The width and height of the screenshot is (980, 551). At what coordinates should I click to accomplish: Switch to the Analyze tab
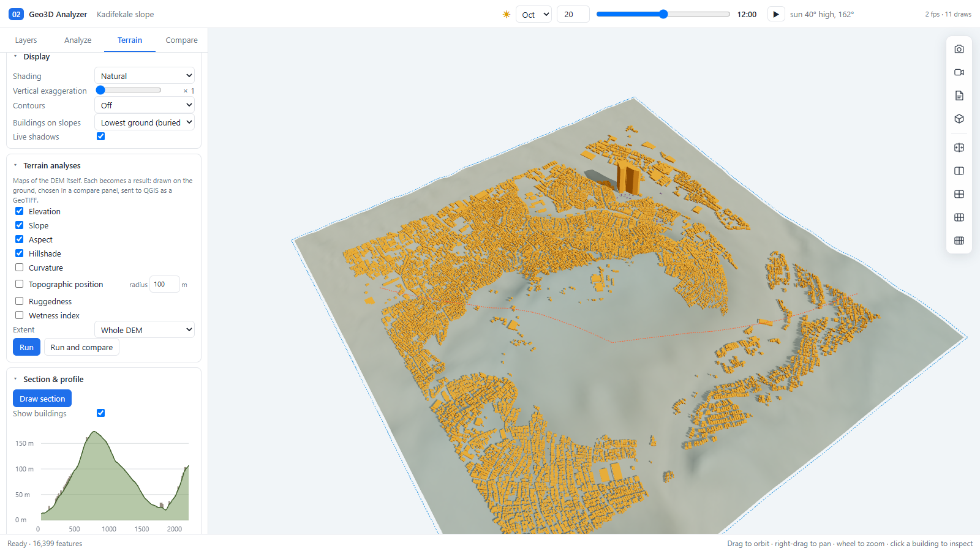pyautogui.click(x=78, y=40)
